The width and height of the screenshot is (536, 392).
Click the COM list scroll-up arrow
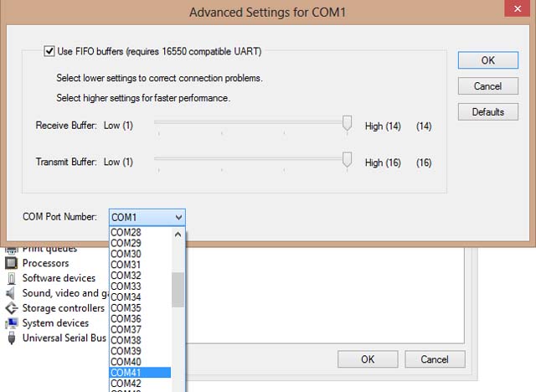click(x=178, y=235)
